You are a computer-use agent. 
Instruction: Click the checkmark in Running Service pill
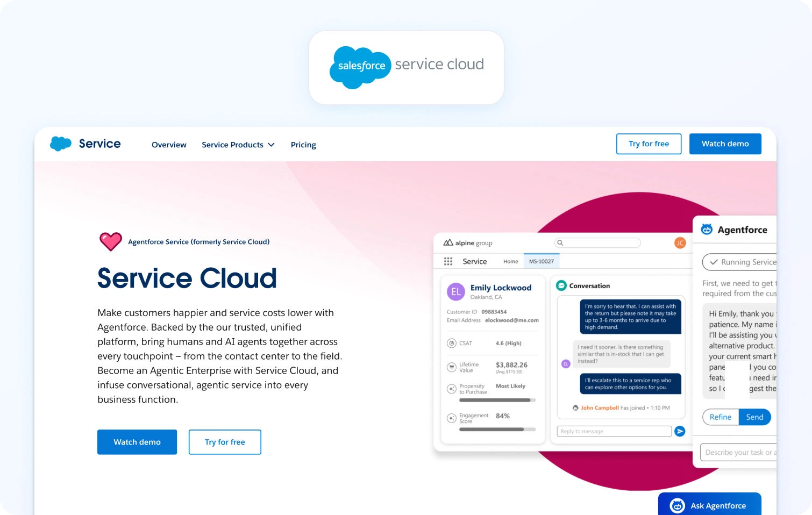coord(714,262)
